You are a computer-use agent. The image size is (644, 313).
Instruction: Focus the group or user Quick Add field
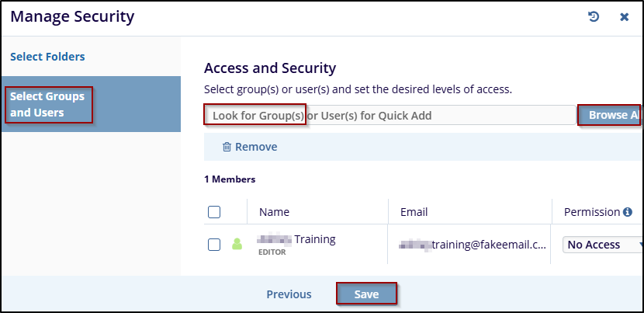click(x=388, y=116)
